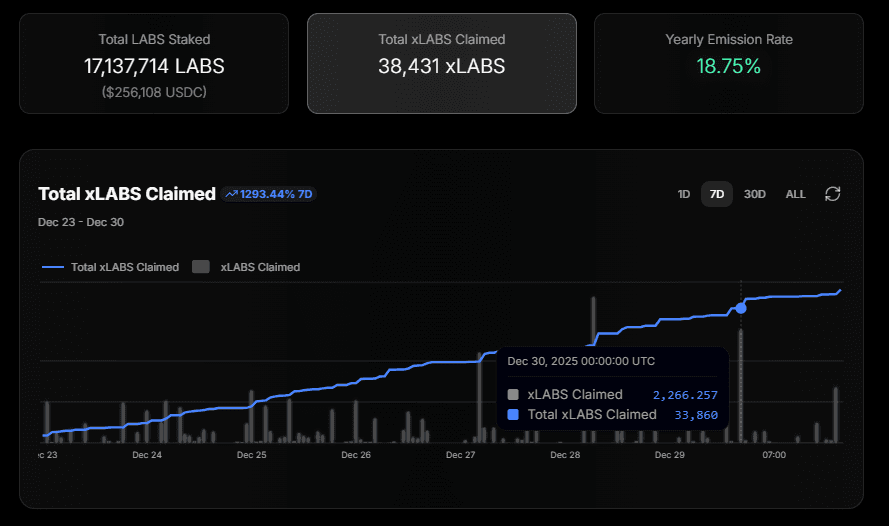Toggle the grey xLABS Claimed bar legend
This screenshot has width=889, height=526.
click(x=246, y=267)
